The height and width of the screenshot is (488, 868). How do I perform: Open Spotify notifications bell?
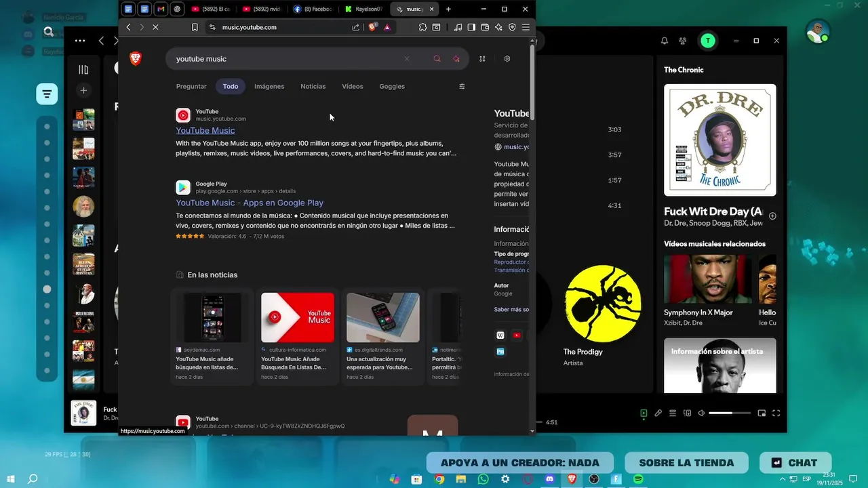click(665, 41)
